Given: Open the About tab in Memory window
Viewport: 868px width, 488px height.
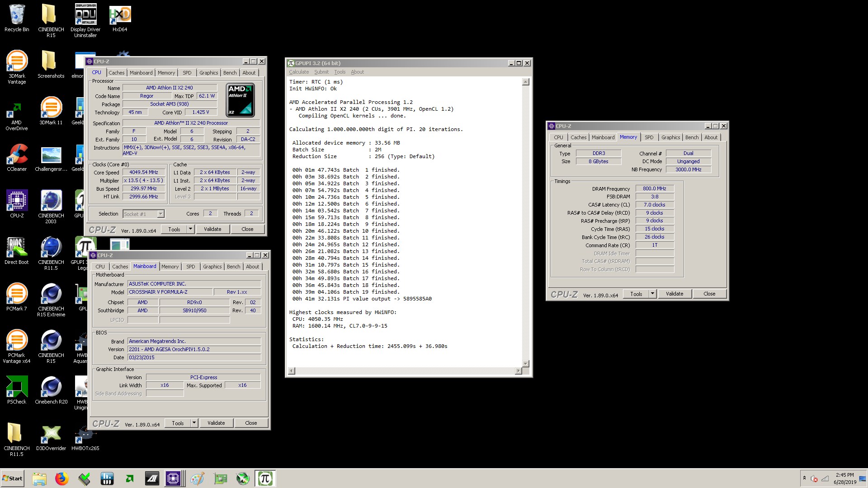Looking at the screenshot, I should 711,137.
